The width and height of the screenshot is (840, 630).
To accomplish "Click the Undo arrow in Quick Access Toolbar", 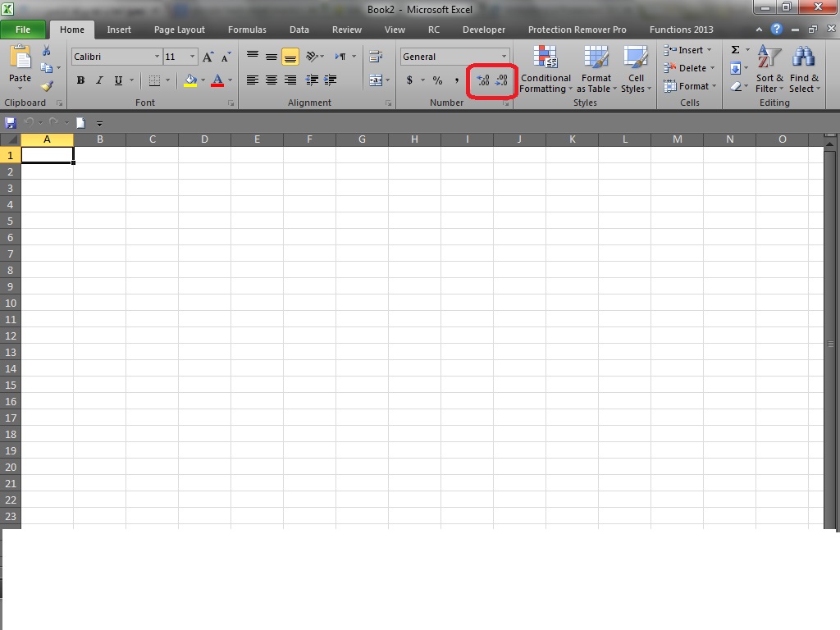I will tap(29, 123).
